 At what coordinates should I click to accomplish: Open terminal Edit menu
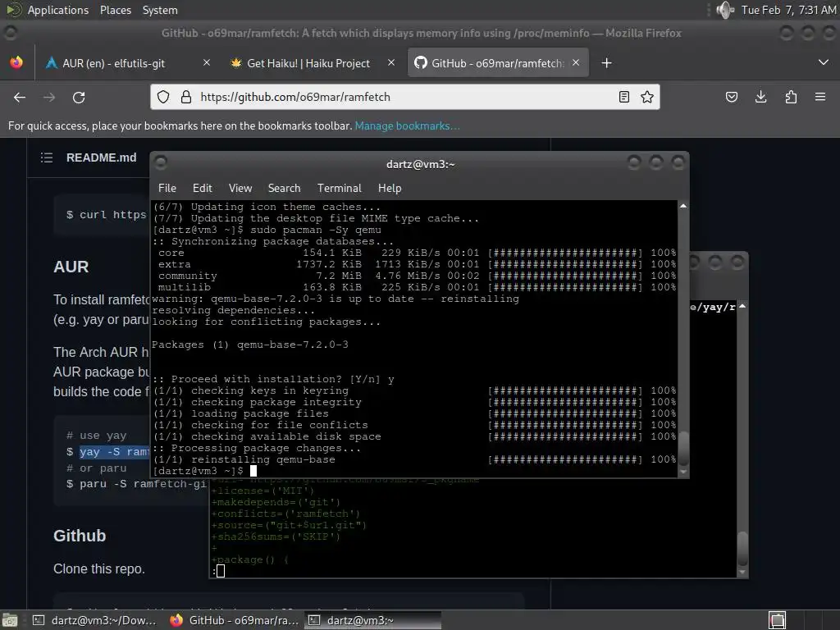(203, 188)
